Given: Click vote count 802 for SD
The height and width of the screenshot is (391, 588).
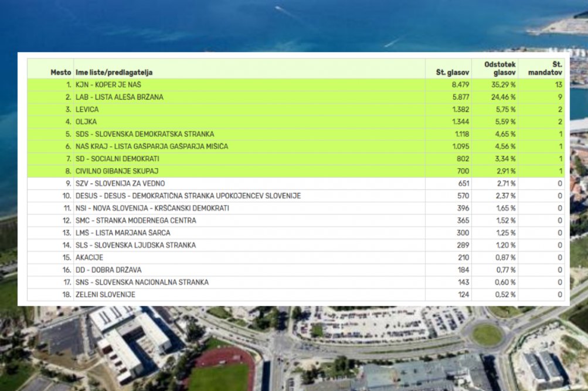Looking at the screenshot, I should pos(463,159).
